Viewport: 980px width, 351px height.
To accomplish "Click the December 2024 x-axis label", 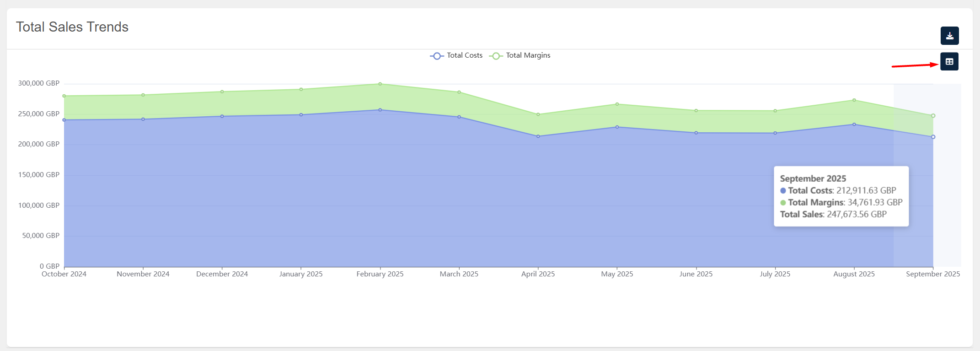I will 222,274.
